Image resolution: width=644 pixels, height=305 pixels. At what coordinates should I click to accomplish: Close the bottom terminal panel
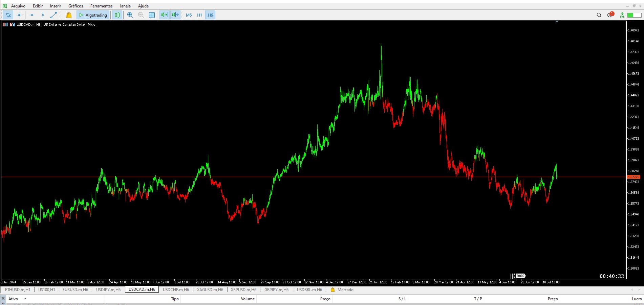[3, 299]
